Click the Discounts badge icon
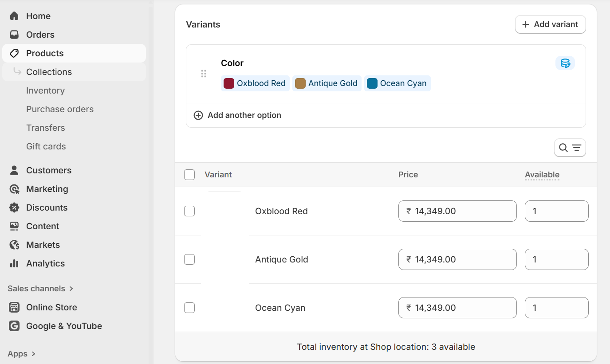610x364 pixels. (14, 207)
